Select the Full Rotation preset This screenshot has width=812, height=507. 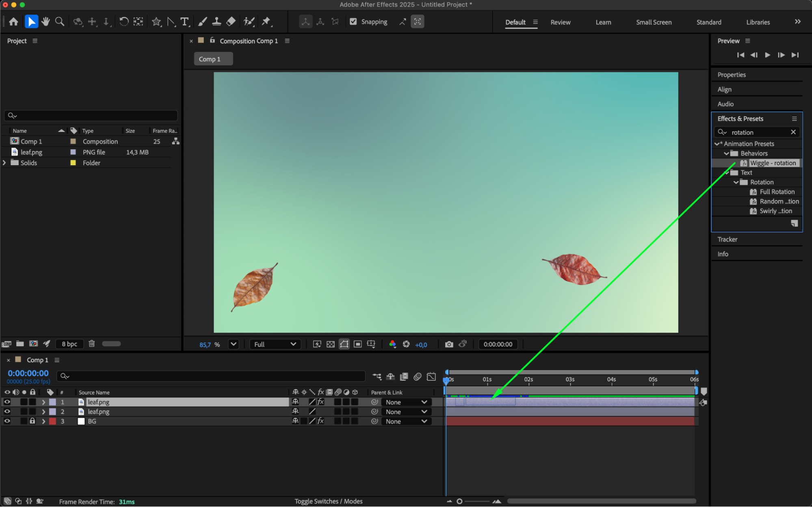point(777,192)
